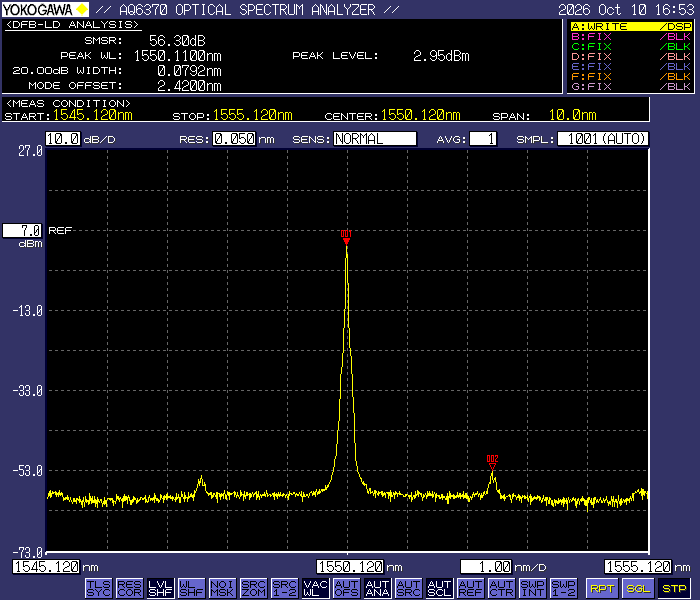Image resolution: width=700 pixels, height=600 pixels.
Task: Start repeat sweep with RPT button
Action: tap(602, 588)
